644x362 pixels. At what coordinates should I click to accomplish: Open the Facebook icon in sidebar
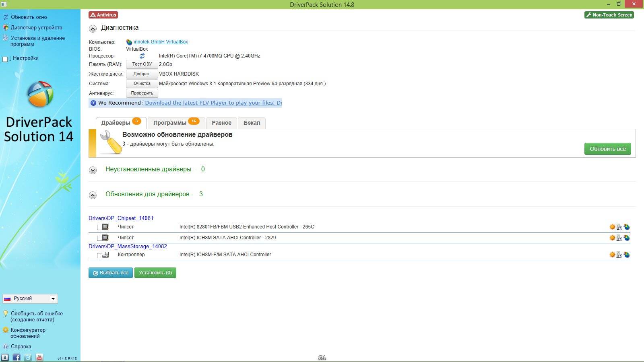coord(17,357)
